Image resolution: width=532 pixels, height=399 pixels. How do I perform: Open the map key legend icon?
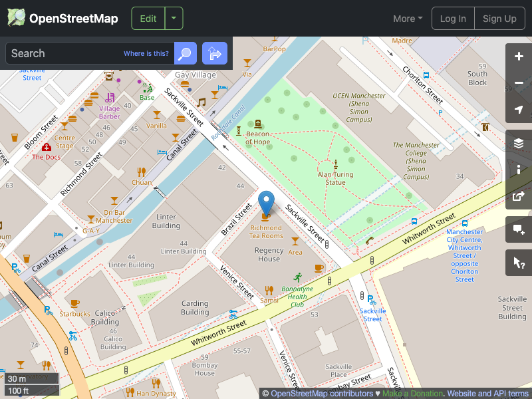tap(519, 170)
